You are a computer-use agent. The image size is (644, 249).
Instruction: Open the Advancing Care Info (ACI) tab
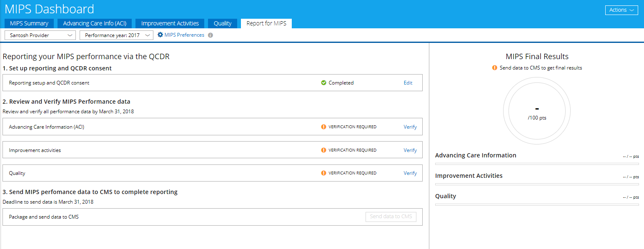click(x=95, y=23)
